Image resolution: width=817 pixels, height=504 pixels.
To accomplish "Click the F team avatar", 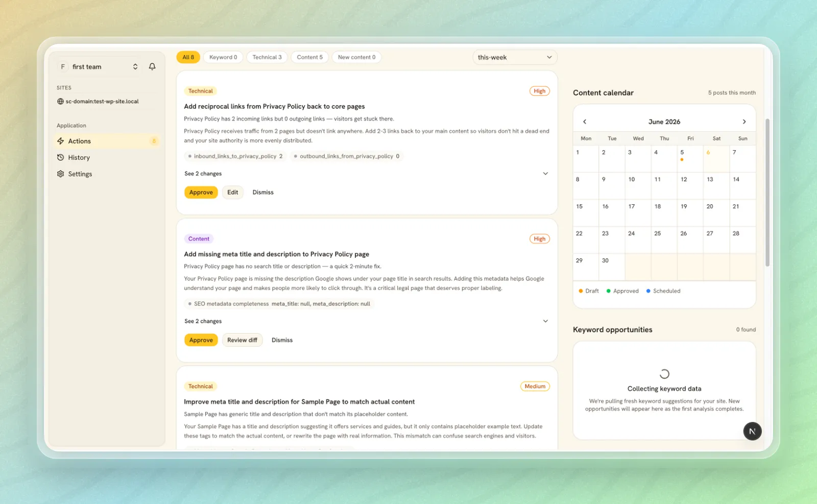I will coord(63,67).
